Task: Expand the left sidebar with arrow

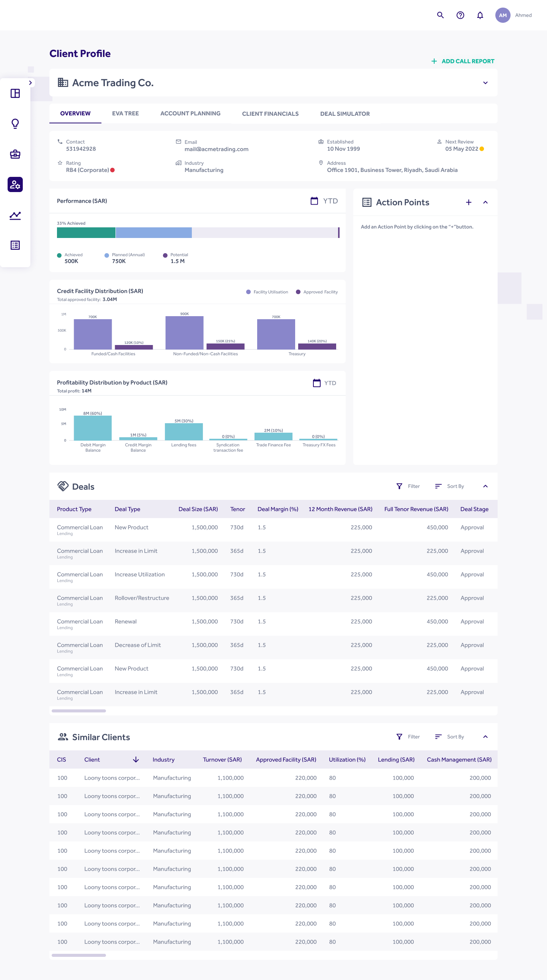Action: (30, 83)
